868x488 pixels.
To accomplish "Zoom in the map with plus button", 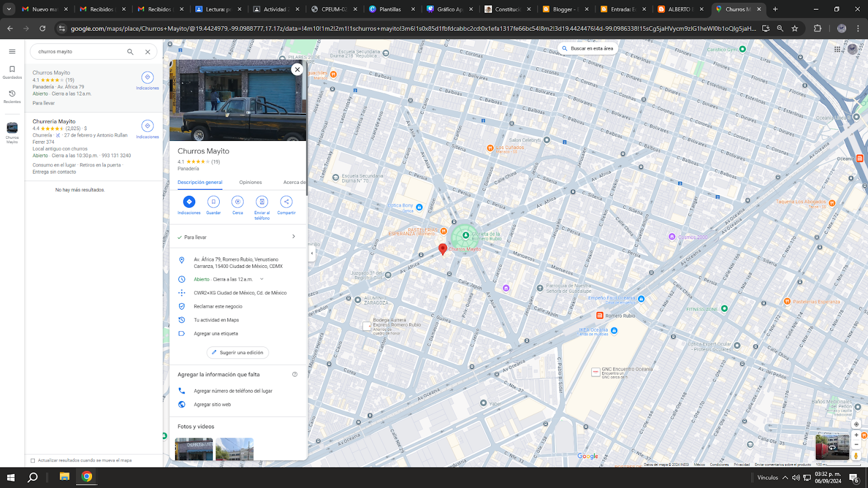I will (857, 435).
